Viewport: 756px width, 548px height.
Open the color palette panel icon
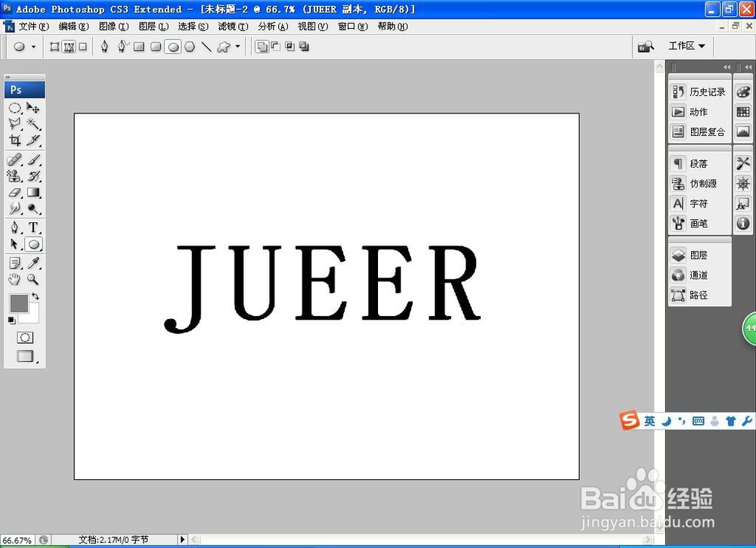pos(743,91)
